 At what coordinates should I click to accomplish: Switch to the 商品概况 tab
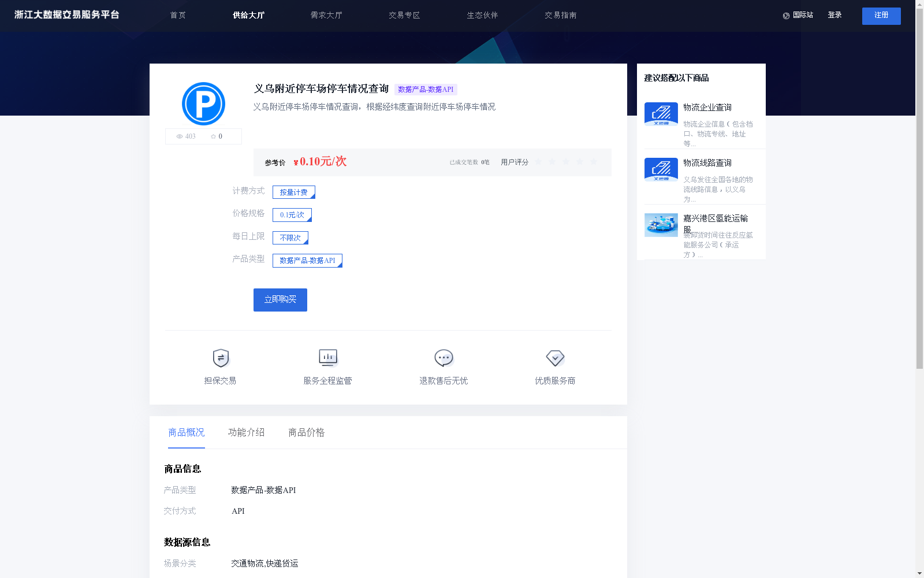click(x=187, y=432)
